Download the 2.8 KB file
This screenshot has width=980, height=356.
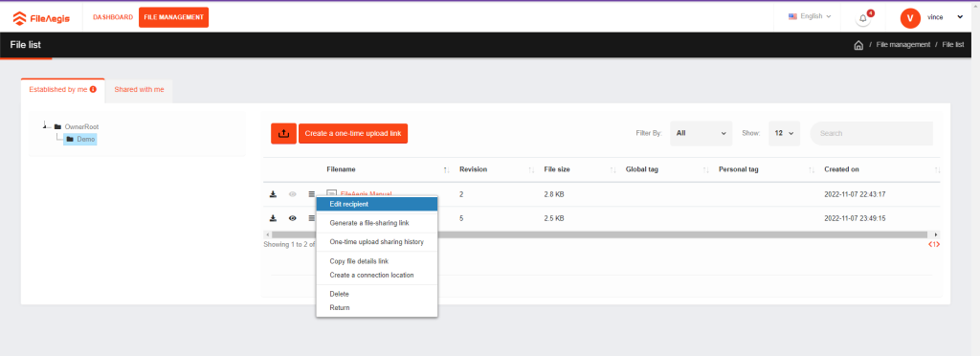[x=273, y=194]
